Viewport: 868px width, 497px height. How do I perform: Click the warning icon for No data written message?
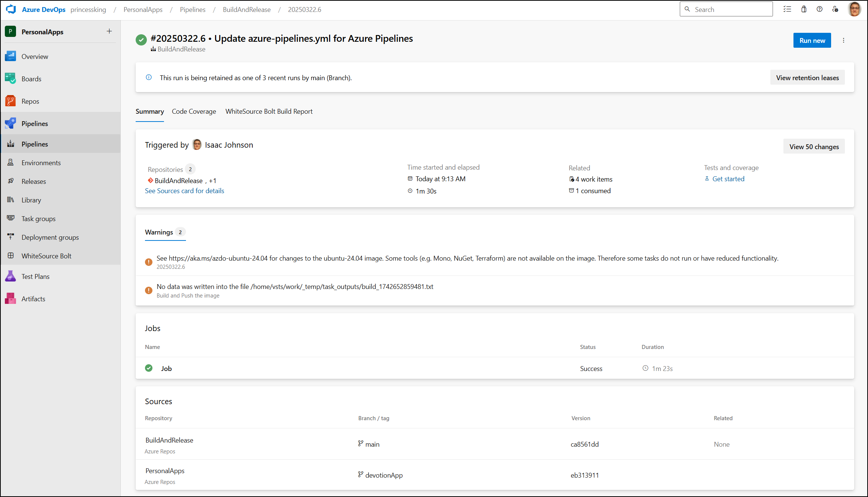point(148,290)
